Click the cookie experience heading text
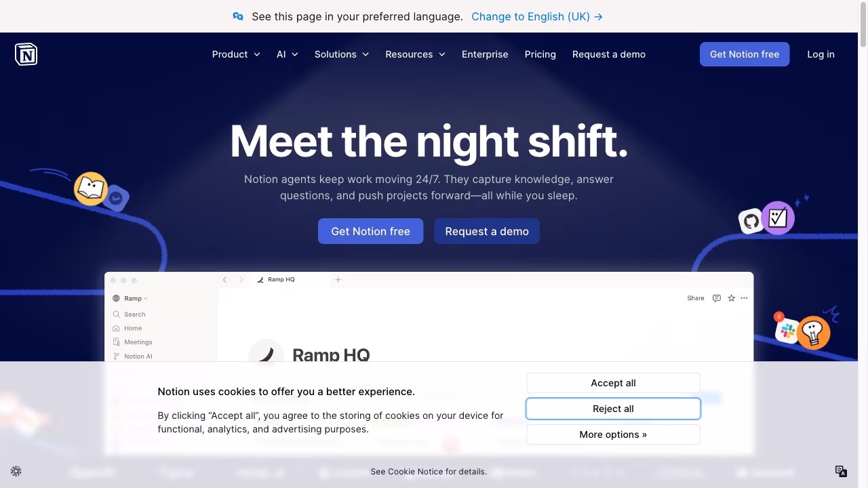868x488 pixels. pyautogui.click(x=286, y=392)
